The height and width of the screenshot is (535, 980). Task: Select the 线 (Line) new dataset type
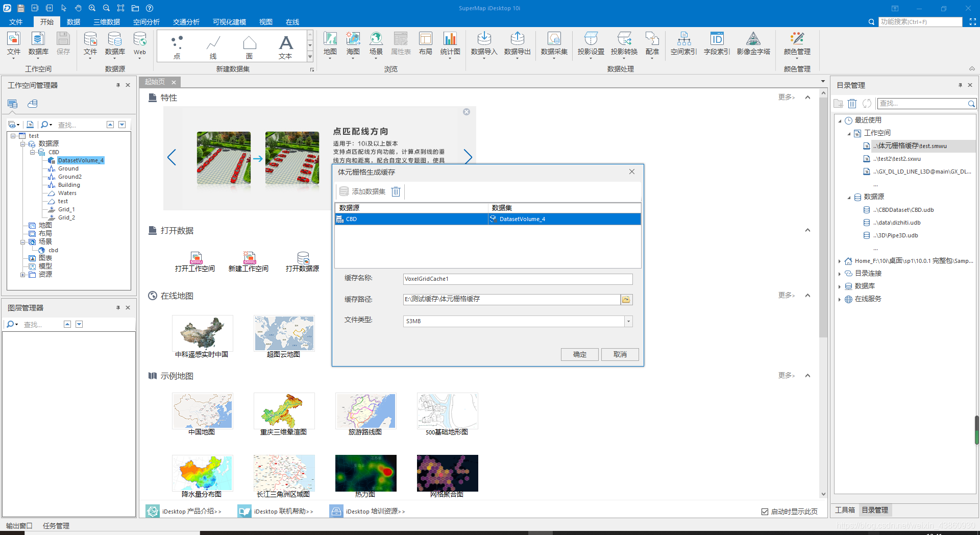(x=213, y=47)
